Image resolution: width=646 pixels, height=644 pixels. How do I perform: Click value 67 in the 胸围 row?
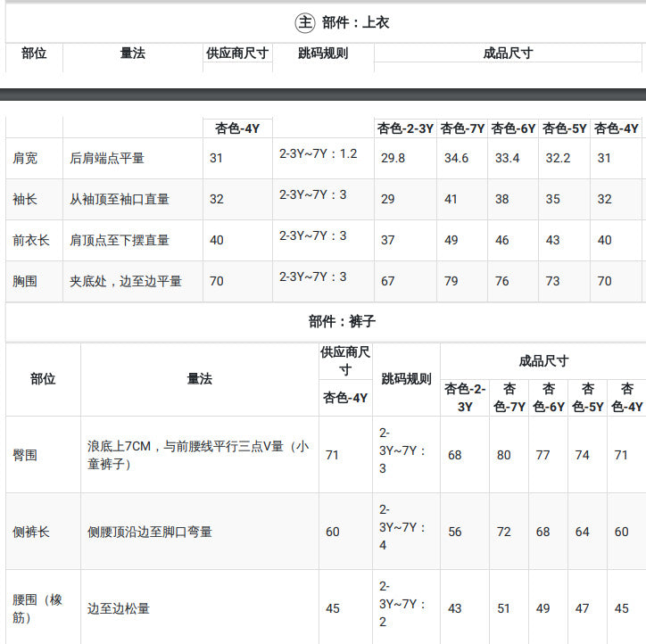pos(387,281)
